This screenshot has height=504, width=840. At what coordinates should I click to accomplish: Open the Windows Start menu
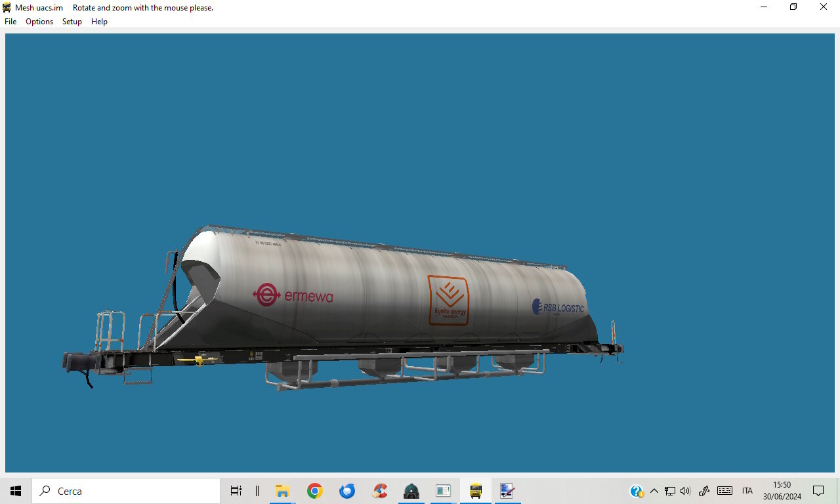(x=16, y=491)
